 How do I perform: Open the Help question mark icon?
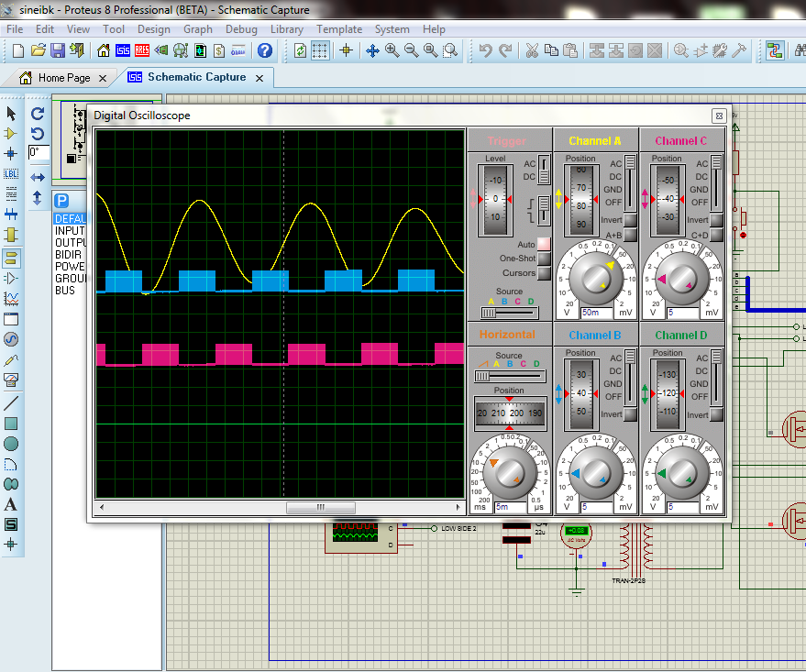tap(265, 50)
